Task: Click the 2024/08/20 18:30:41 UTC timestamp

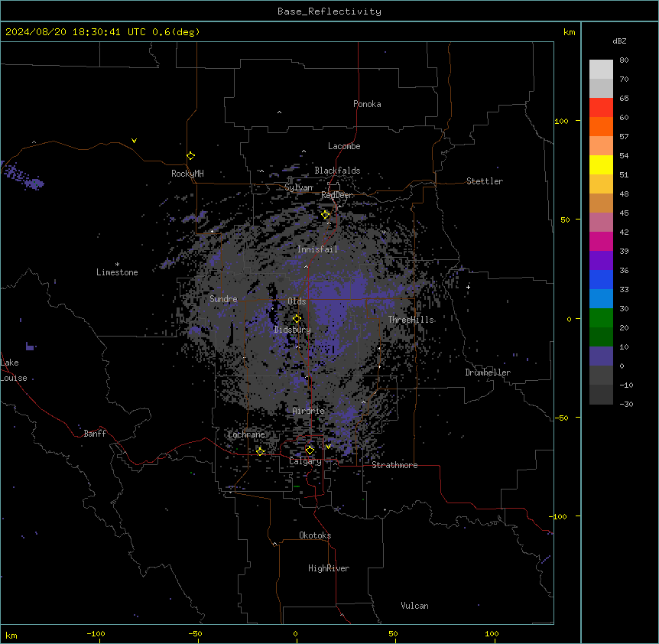Action: tap(76, 32)
